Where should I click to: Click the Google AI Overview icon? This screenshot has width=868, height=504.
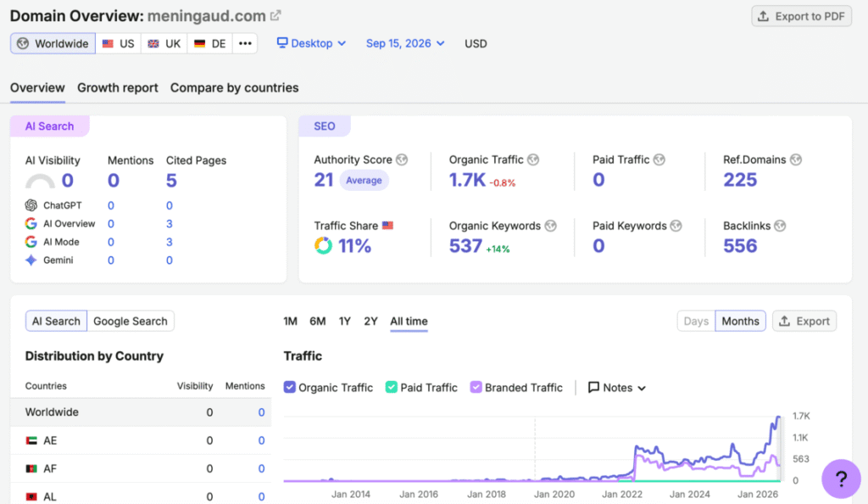(x=31, y=224)
